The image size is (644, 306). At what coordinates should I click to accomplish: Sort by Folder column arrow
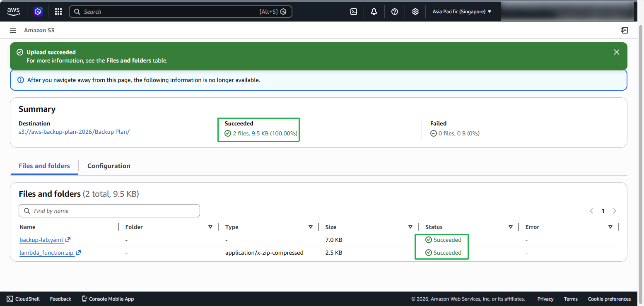pos(210,227)
